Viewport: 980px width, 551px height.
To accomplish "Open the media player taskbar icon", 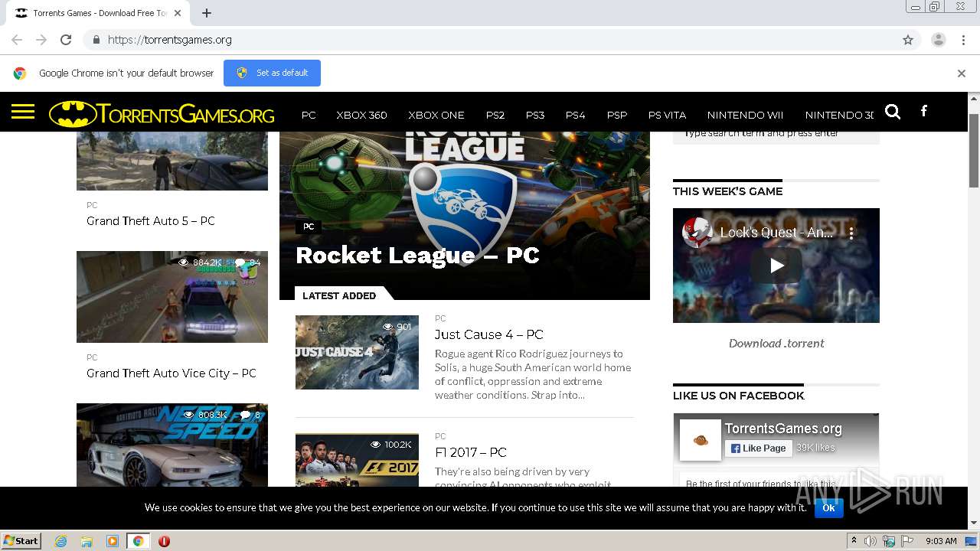I will 113,541.
